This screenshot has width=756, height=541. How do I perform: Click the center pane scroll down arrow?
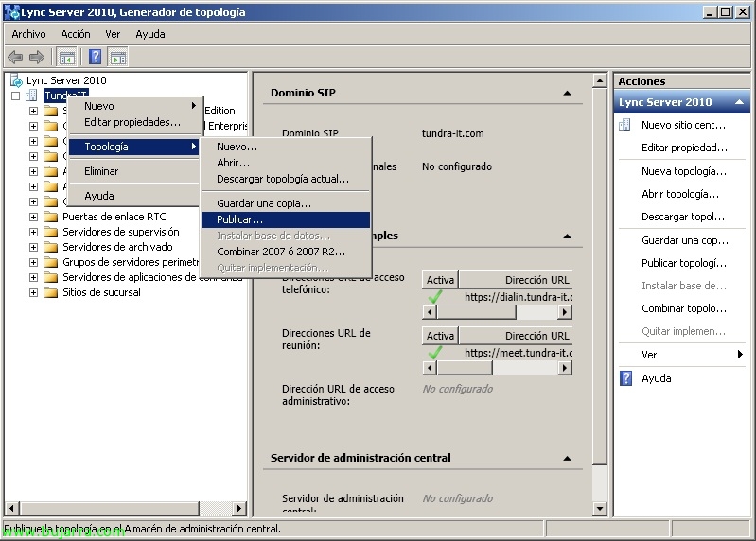[599, 508]
